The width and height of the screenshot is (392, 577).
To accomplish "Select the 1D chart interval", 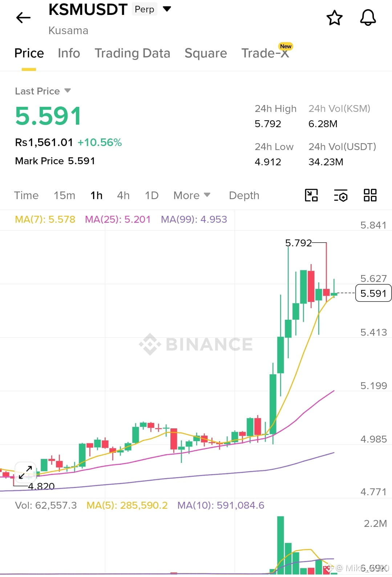I will 151,195.
